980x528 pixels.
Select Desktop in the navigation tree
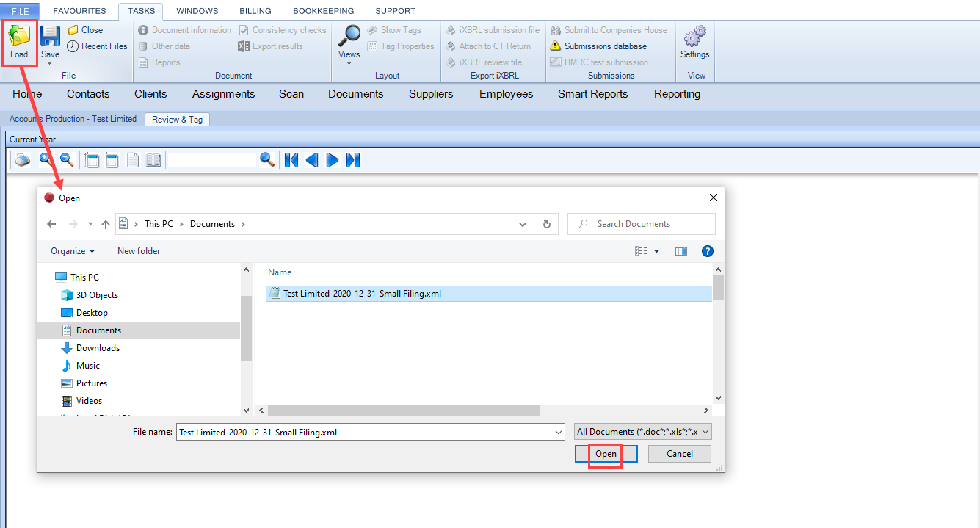[x=92, y=313]
